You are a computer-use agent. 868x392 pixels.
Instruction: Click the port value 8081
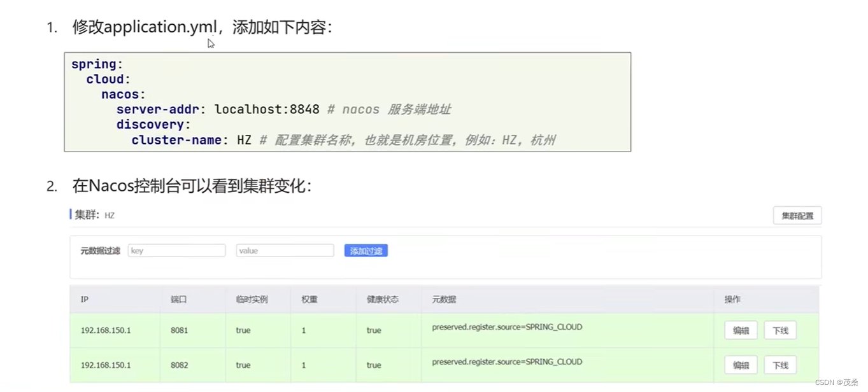(180, 330)
